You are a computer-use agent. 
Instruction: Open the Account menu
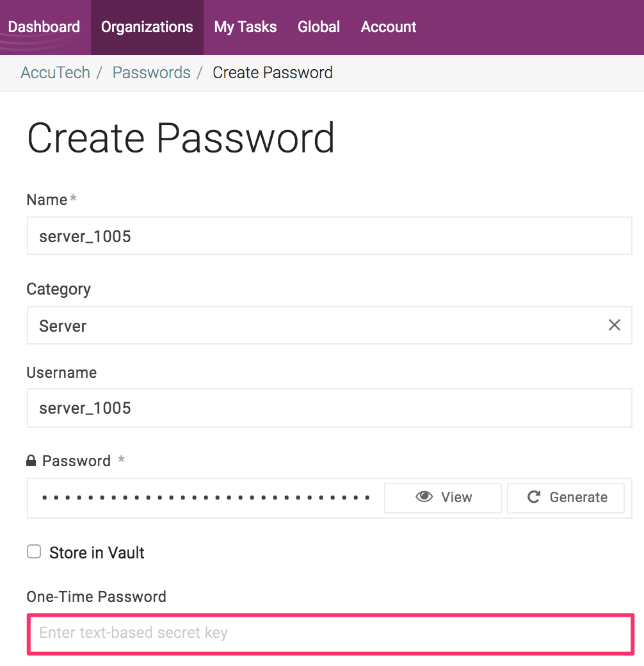pyautogui.click(x=388, y=27)
